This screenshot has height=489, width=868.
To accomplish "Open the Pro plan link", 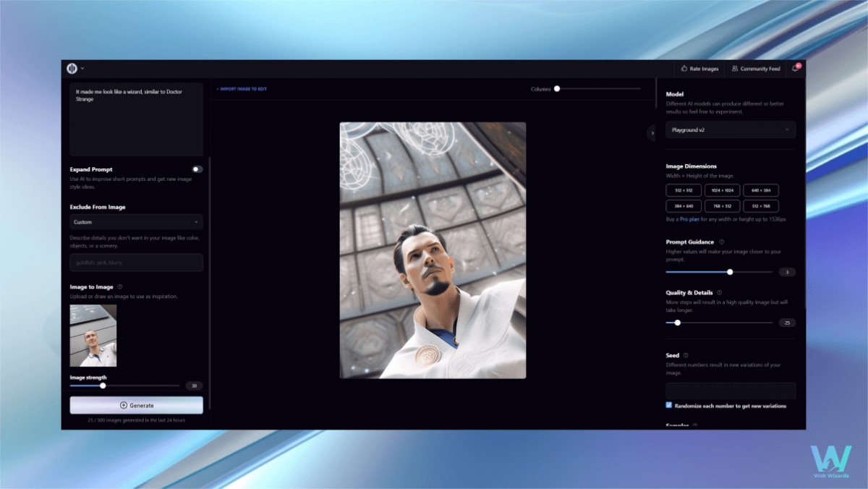I will click(x=689, y=218).
